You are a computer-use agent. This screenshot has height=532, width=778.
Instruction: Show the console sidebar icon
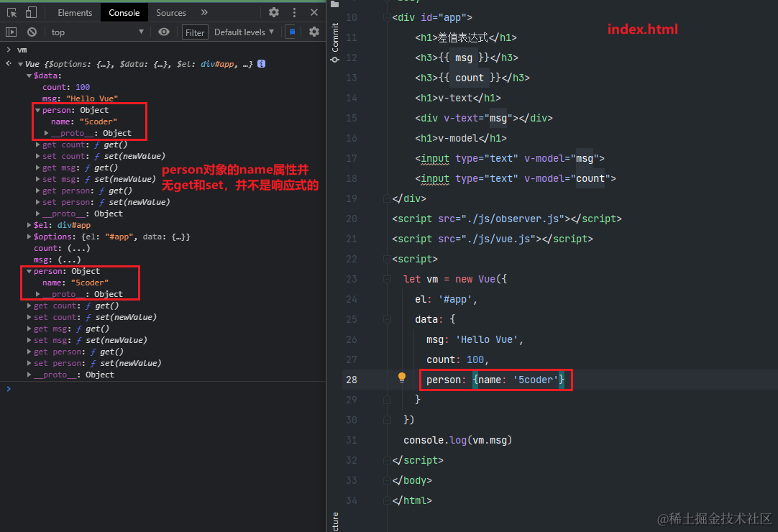(x=11, y=32)
